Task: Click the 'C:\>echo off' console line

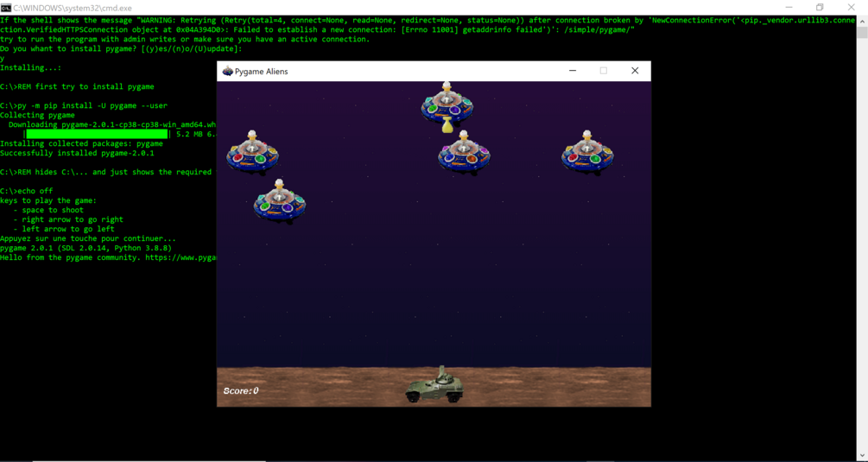Action: tap(26, 191)
